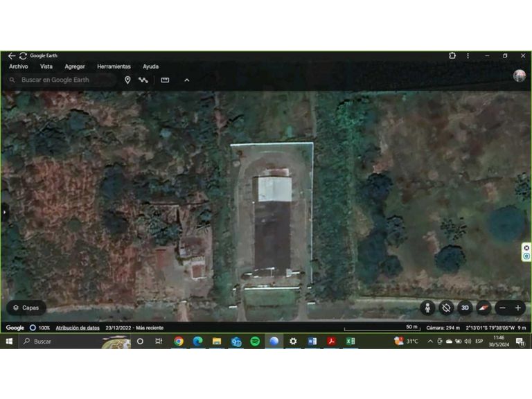Open File Explorer from the taskbar
532x399 pixels.
click(216, 342)
